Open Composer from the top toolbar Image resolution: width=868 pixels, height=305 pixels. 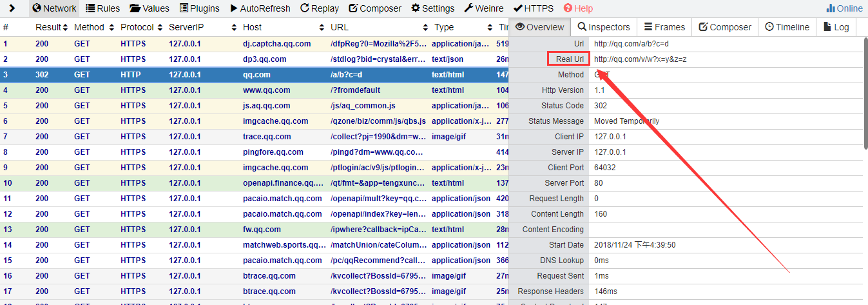(374, 8)
